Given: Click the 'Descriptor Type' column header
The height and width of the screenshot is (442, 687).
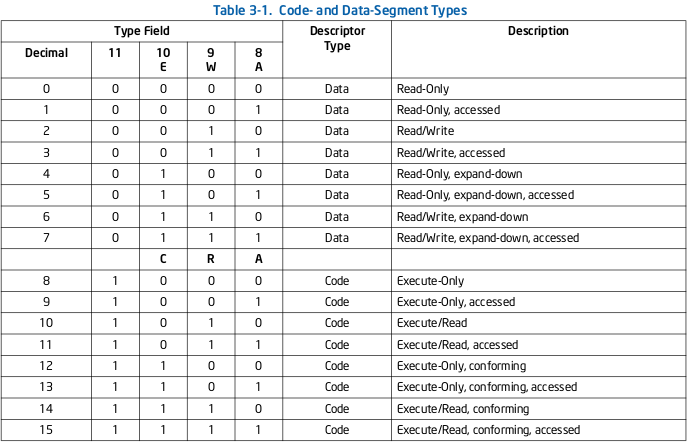Looking at the screenshot, I should coord(337,38).
